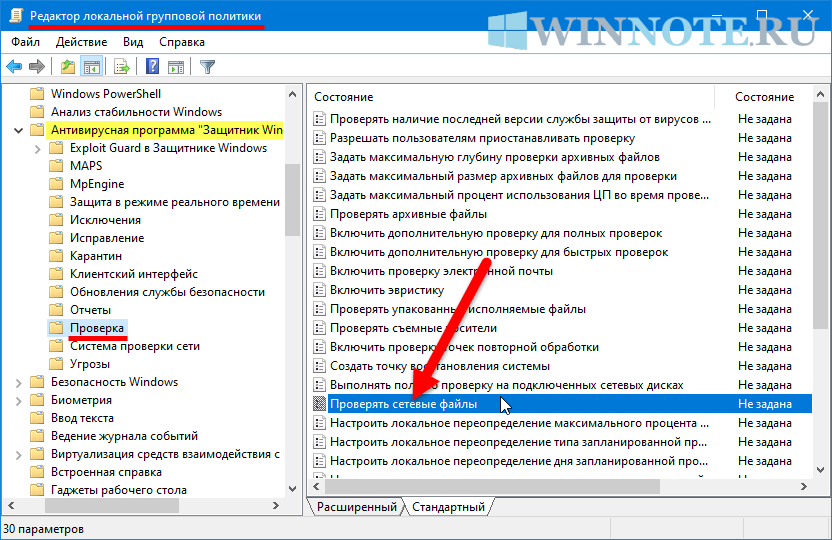Toggle the Show/Hide action pane icon
This screenshot has width=832, height=540.
point(176,67)
